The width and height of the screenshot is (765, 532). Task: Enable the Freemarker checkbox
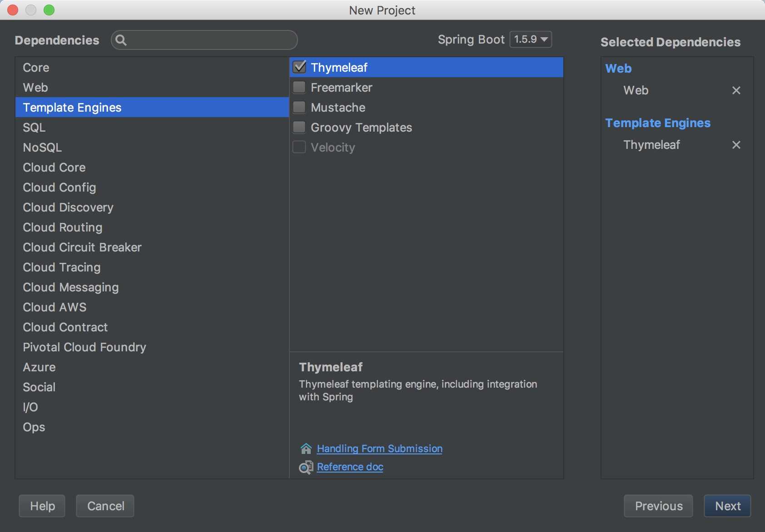299,87
